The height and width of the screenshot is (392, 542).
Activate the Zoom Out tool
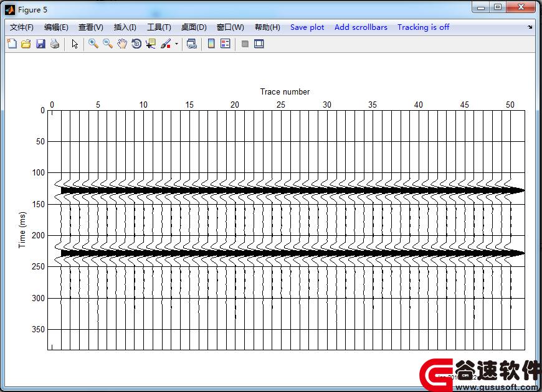(108, 44)
